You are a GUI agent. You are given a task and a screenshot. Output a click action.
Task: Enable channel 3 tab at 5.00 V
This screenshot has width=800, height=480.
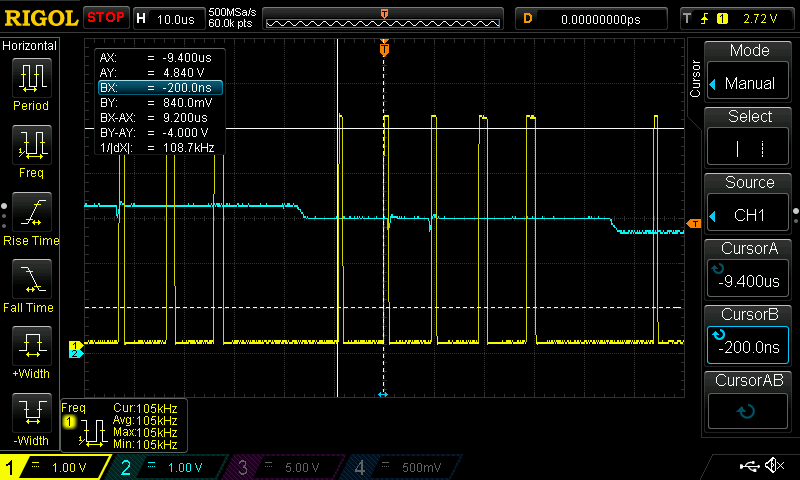286,467
